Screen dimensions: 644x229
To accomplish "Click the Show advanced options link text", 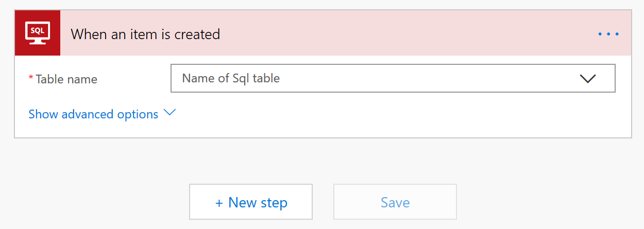I will tap(93, 114).
